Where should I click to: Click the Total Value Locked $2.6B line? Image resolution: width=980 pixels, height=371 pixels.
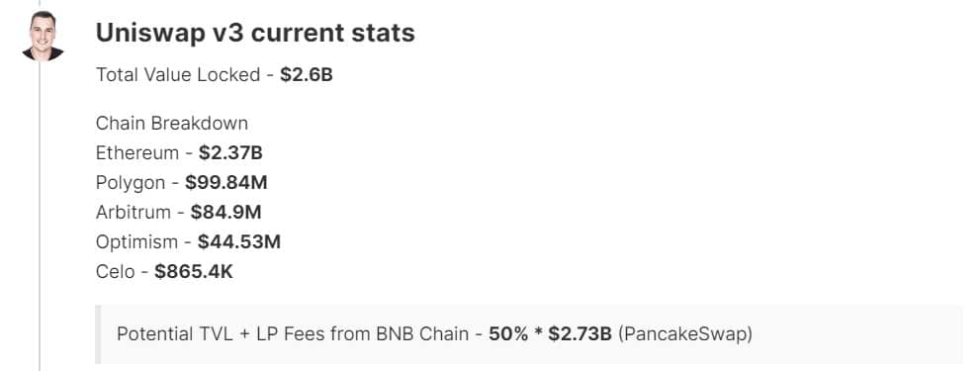click(215, 75)
